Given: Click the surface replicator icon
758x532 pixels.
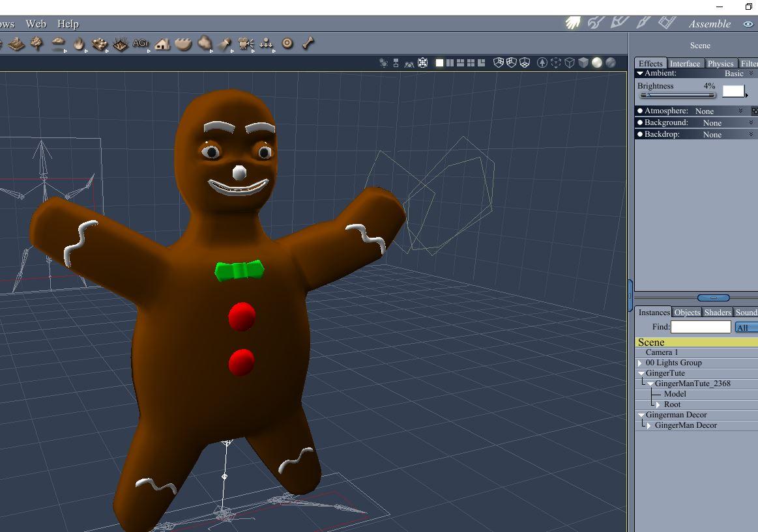Looking at the screenshot, I should (x=100, y=44).
